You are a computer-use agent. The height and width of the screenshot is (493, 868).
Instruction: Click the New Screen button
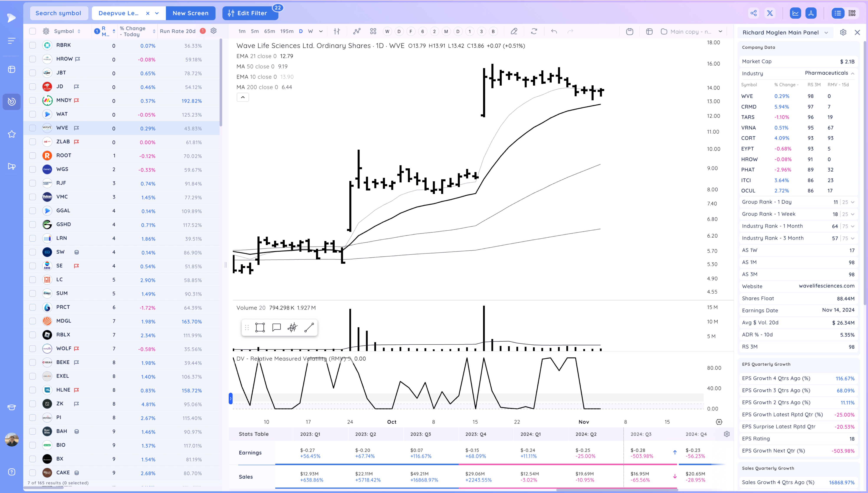point(191,13)
